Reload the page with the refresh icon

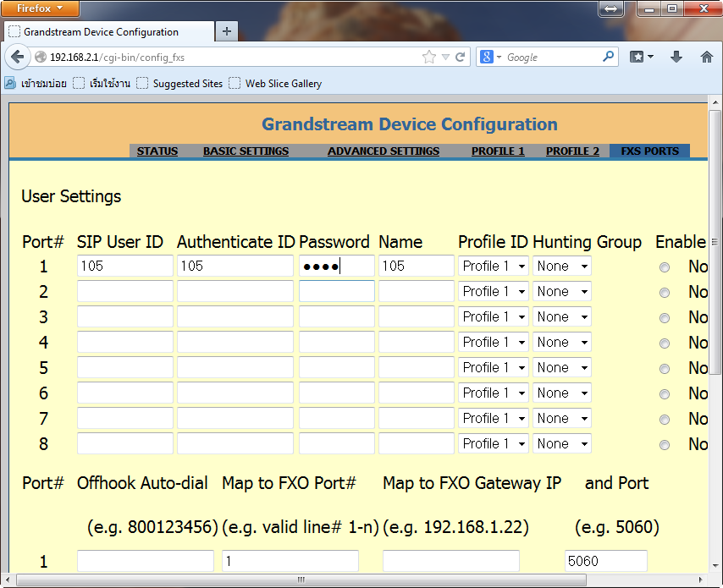[460, 58]
